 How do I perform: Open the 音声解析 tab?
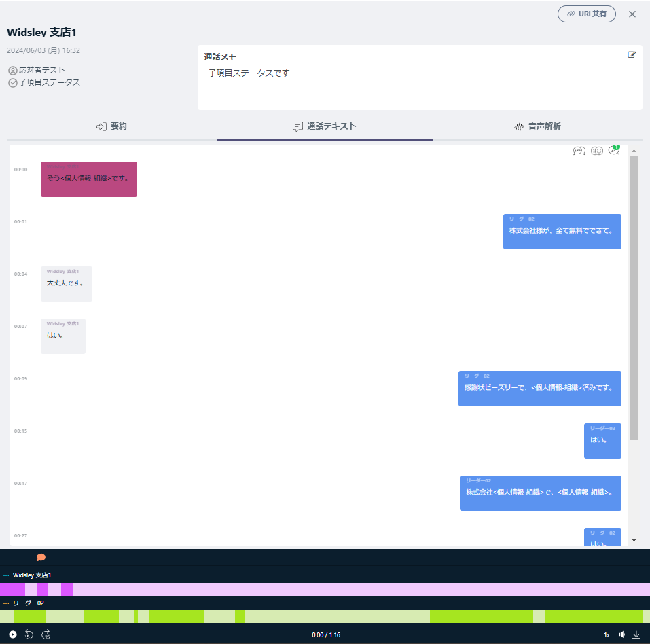click(x=537, y=126)
